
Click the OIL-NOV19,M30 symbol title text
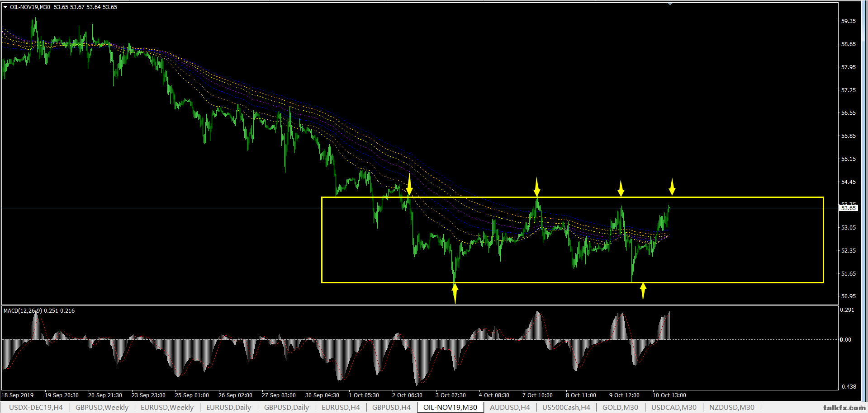coord(30,7)
